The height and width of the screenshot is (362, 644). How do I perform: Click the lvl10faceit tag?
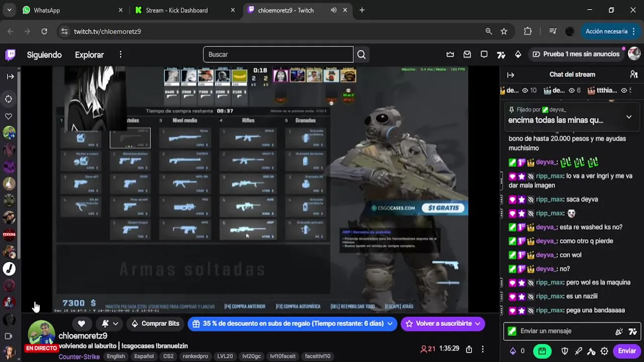point(283,356)
